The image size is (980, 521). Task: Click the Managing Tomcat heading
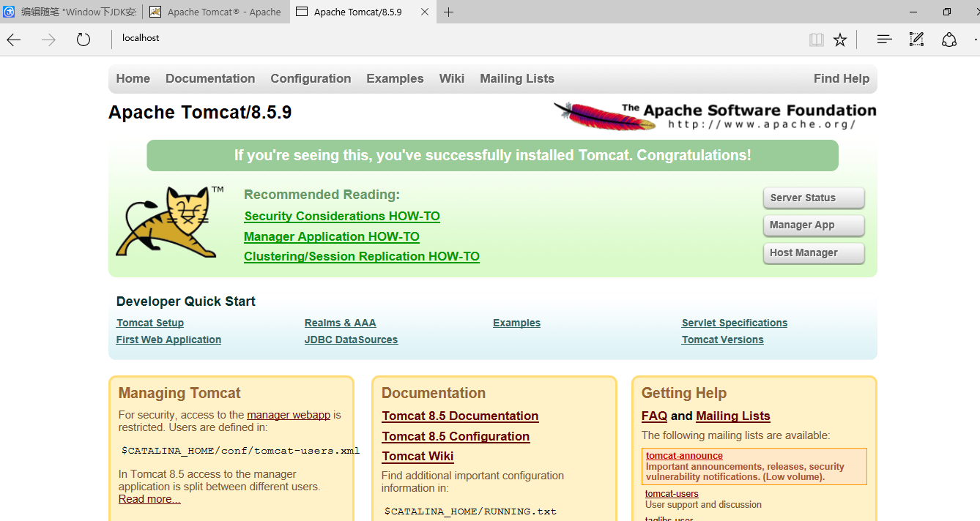(179, 393)
